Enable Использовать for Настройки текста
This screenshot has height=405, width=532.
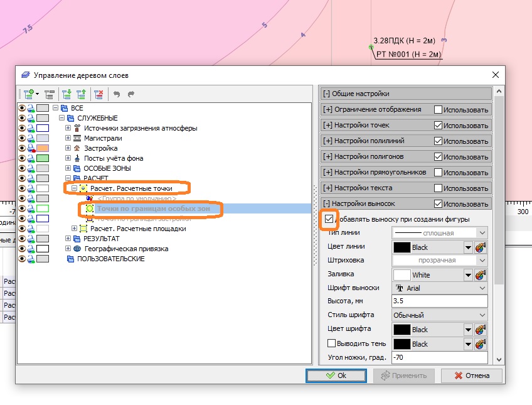[438, 188]
